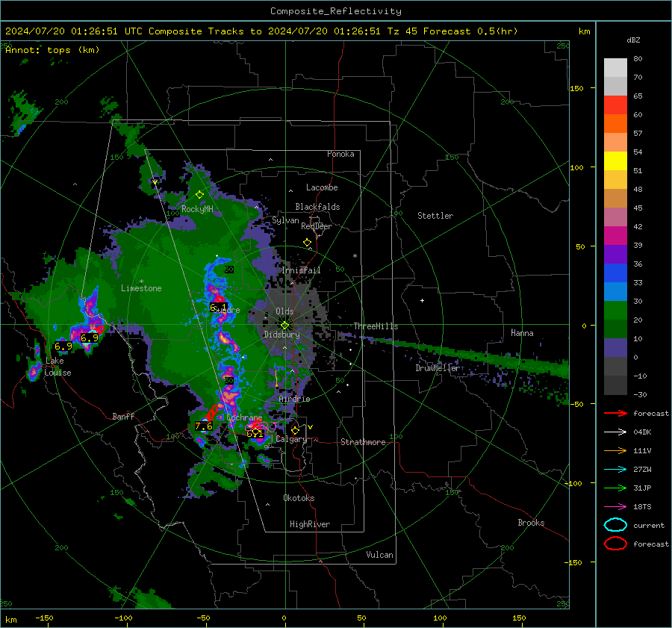Click the 7.6 storm tops label near Cochrane
The image size is (672, 628).
coord(204,426)
